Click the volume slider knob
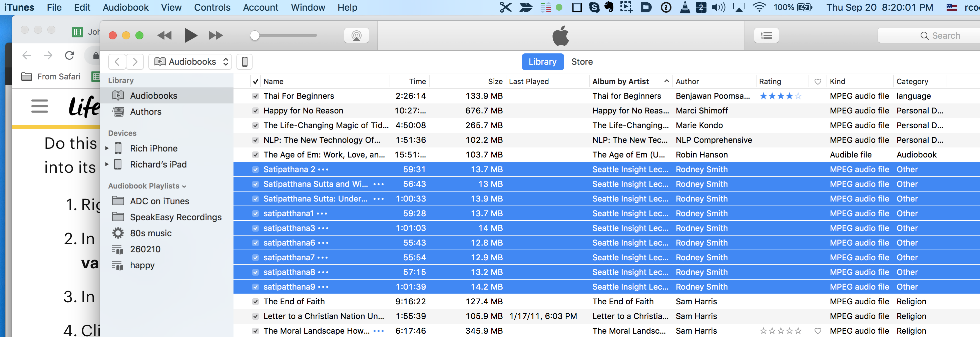The height and width of the screenshot is (337, 980). (x=255, y=35)
